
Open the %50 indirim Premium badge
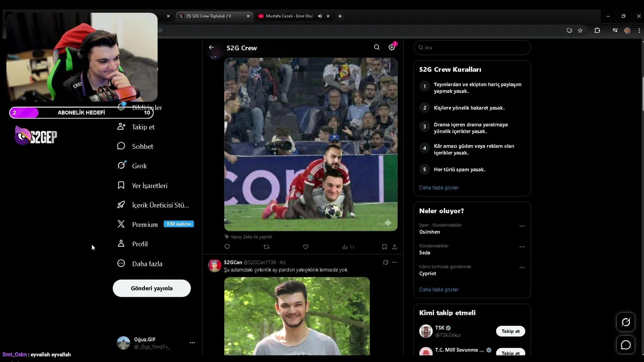(179, 224)
